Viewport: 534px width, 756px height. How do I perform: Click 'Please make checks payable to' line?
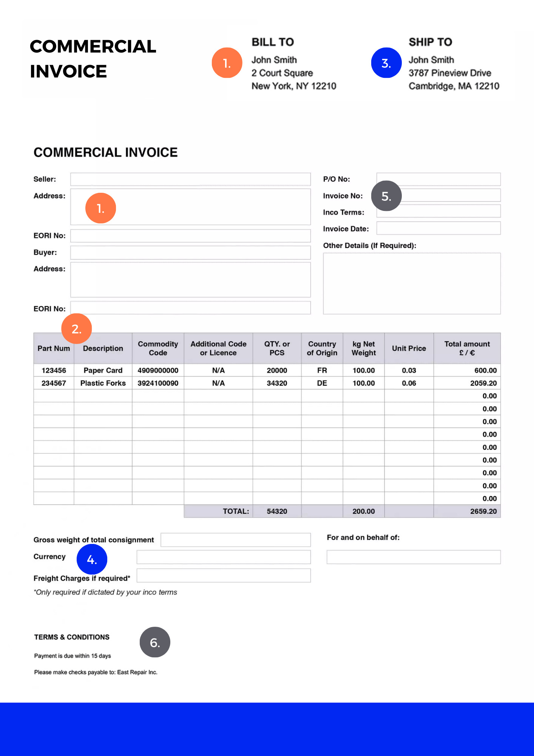point(96,672)
